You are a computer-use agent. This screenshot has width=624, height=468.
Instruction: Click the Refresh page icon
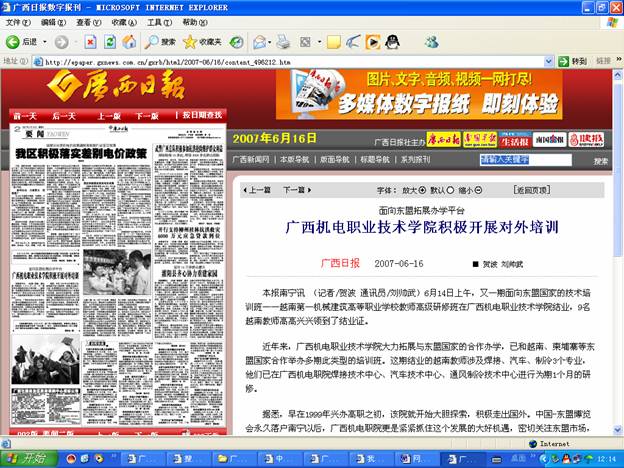tap(110, 42)
